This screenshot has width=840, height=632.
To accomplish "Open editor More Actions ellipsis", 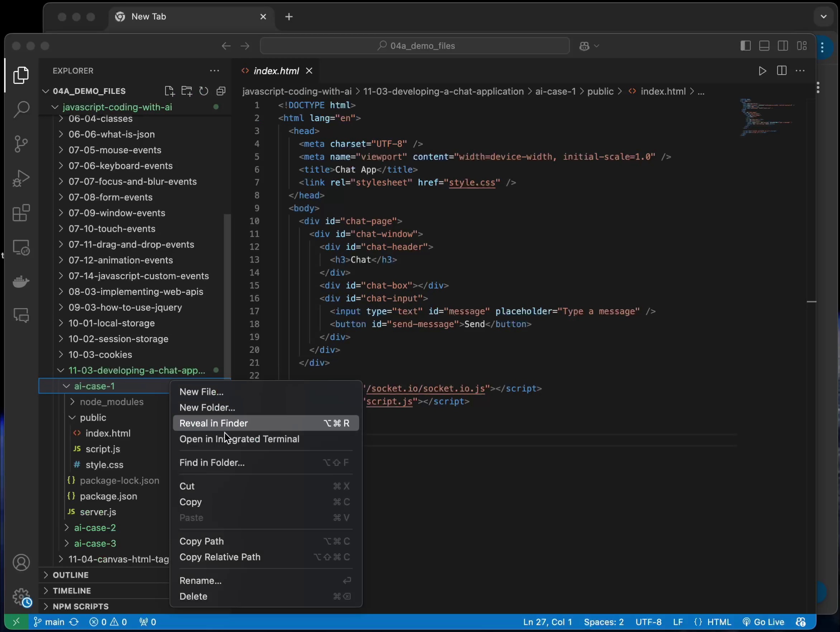I will coord(800,71).
